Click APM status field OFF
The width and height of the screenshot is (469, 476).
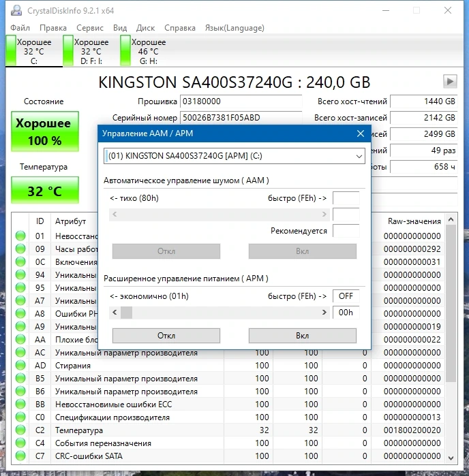[x=346, y=296]
